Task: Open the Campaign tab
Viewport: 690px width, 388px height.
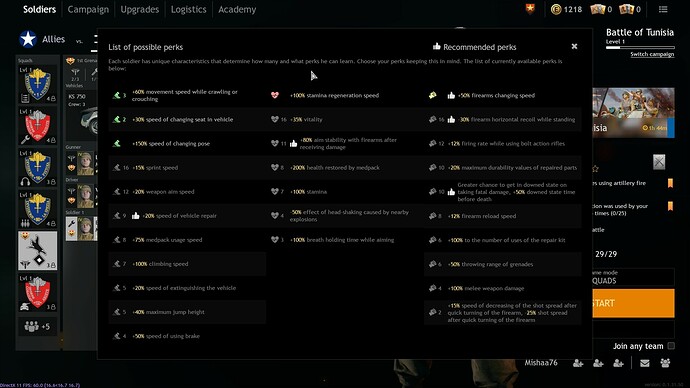Action: 88,9
